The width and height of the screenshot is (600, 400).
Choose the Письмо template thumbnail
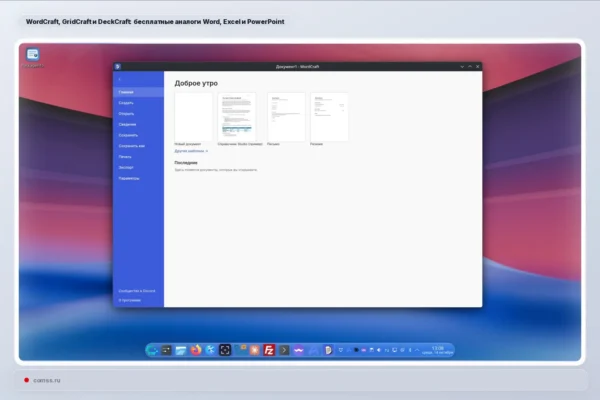(x=286, y=117)
